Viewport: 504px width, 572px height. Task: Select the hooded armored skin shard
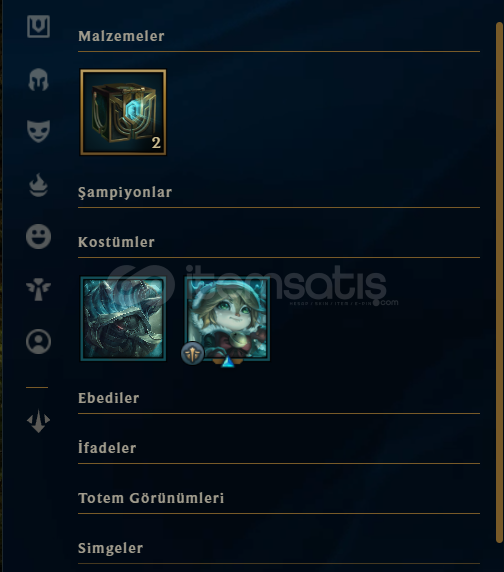[x=123, y=318]
